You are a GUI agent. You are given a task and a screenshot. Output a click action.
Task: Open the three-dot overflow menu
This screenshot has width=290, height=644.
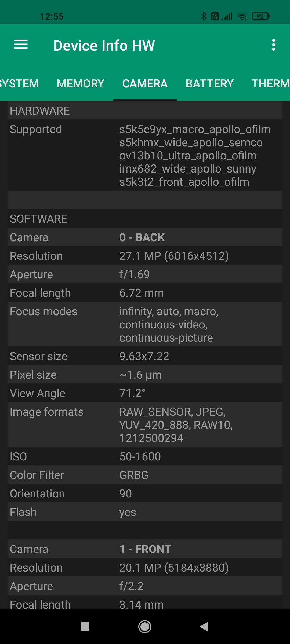(x=273, y=45)
